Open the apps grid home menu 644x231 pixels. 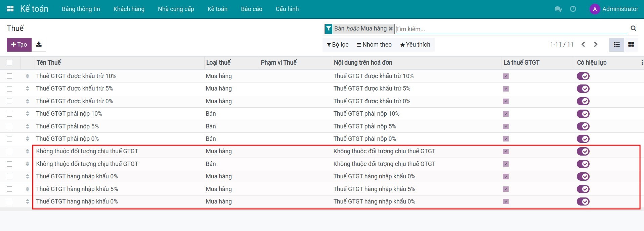point(10,9)
